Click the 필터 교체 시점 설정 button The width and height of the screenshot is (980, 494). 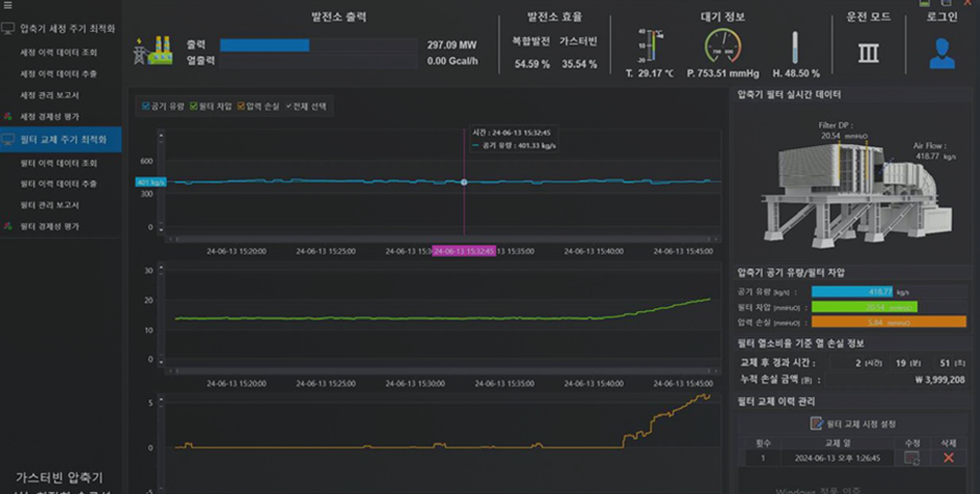coord(853,423)
